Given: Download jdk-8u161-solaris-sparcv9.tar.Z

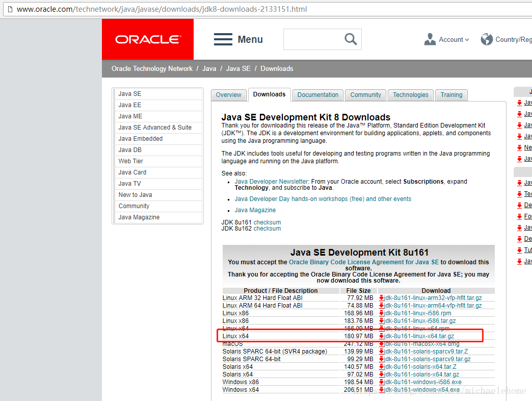Looking at the screenshot, I should pos(426,352).
